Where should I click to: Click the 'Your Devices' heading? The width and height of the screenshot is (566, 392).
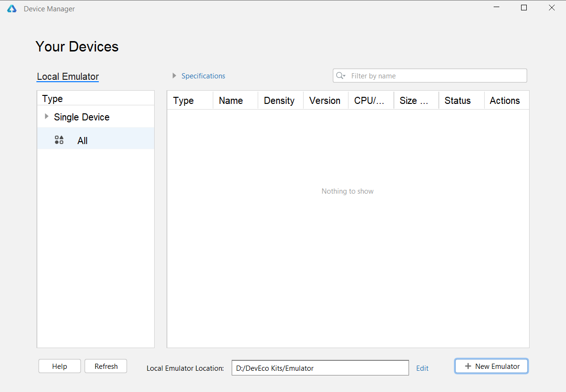tap(77, 47)
